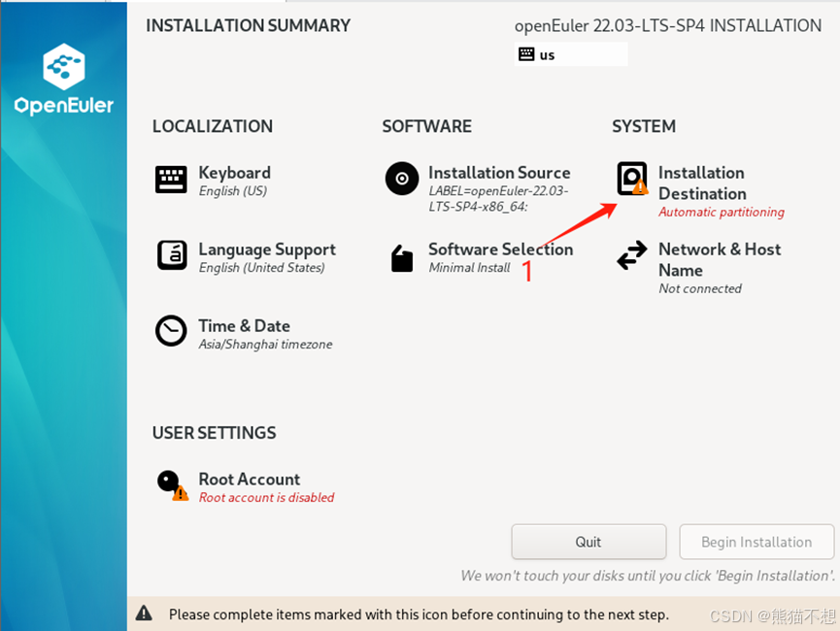The height and width of the screenshot is (631, 840).
Task: Open the Network & Host Name arrows icon
Action: [x=631, y=255]
